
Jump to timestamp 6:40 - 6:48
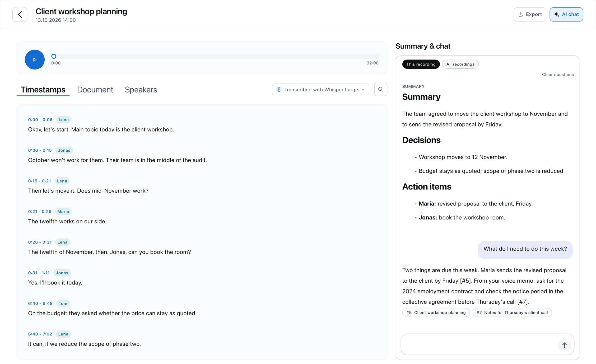pos(40,304)
